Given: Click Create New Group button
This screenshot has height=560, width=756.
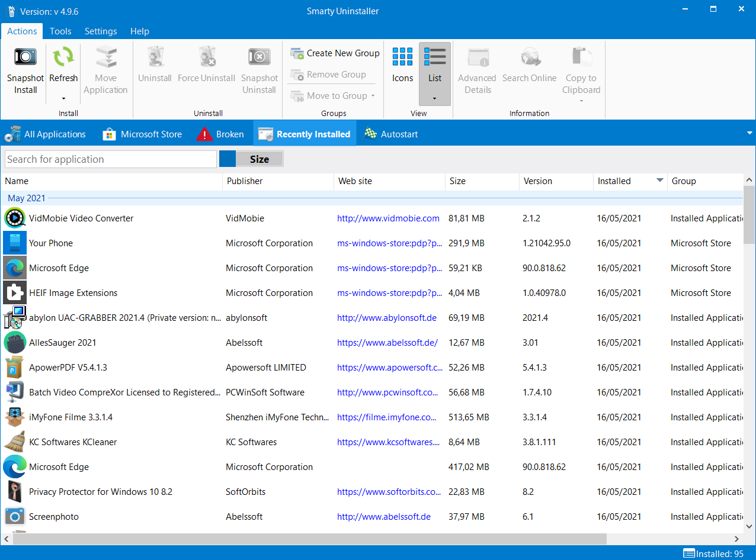Looking at the screenshot, I should point(335,53).
